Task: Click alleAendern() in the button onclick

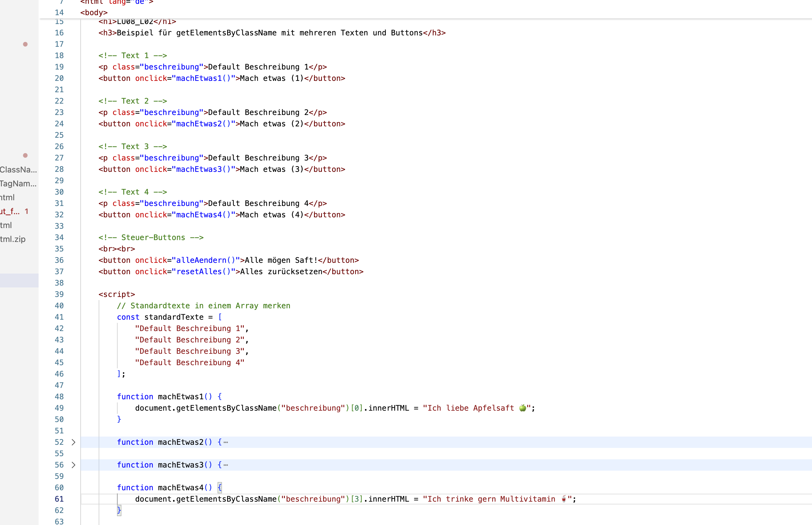Action: pos(206,261)
